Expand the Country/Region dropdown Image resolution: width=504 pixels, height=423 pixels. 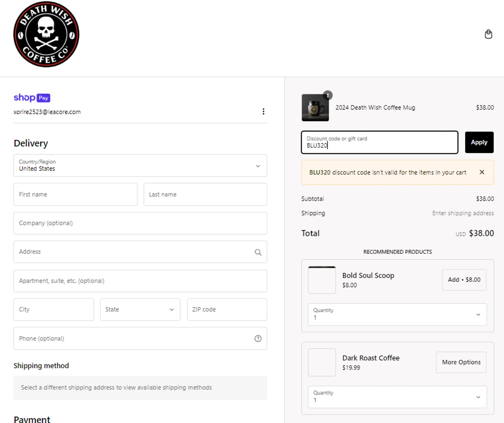pos(140,165)
